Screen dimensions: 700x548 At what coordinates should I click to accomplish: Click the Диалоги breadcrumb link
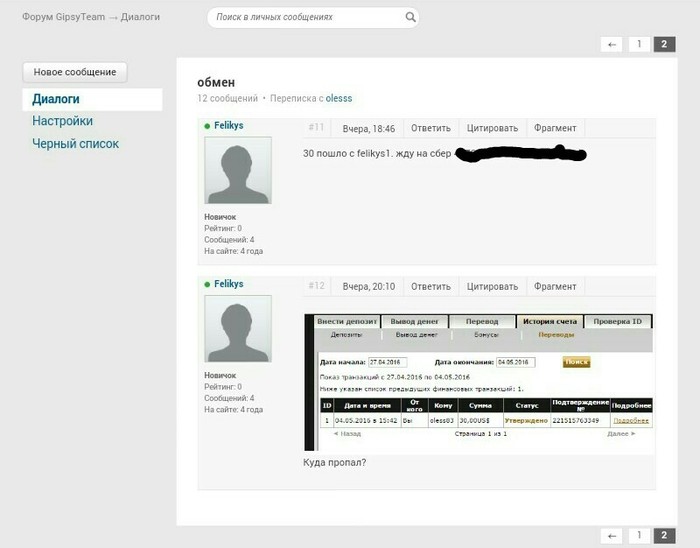tap(140, 17)
